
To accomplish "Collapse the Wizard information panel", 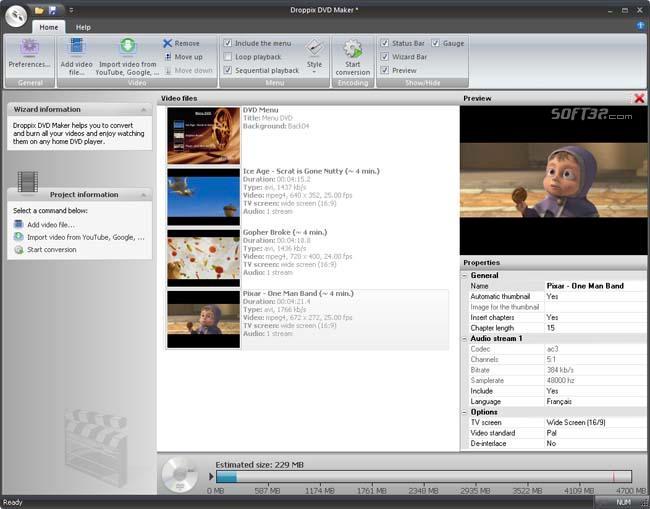I will [x=143, y=109].
